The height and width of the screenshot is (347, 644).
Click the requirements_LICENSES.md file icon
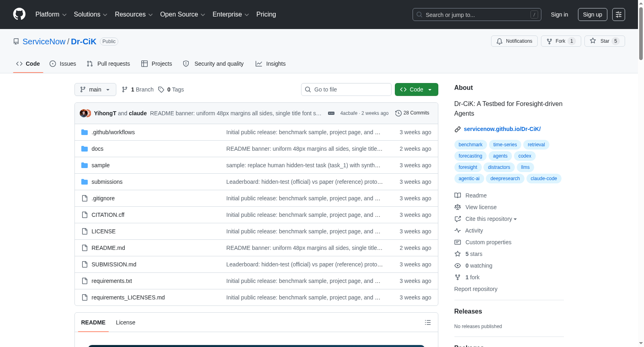(85, 297)
